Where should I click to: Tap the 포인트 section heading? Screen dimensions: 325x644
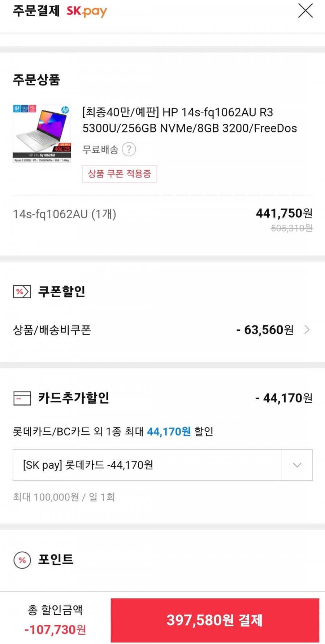coord(56,560)
